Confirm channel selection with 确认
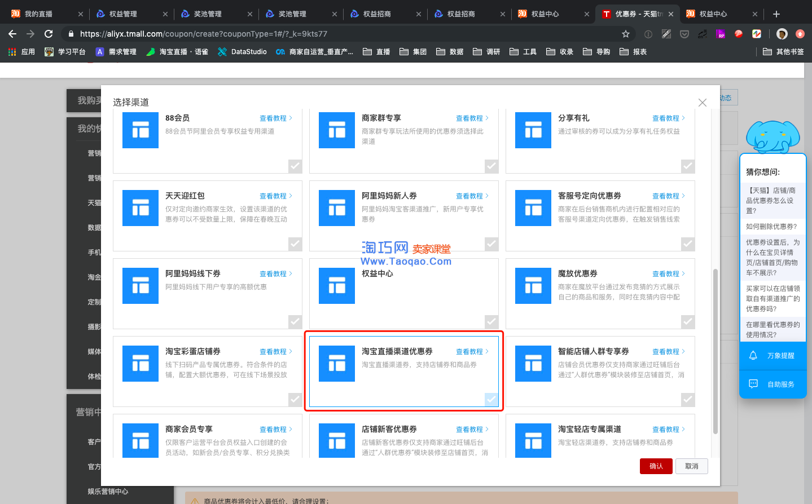This screenshot has width=812, height=504. coord(656,466)
